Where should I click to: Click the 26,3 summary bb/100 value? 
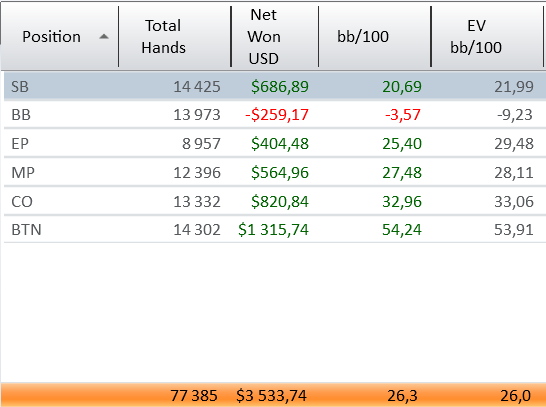coord(403,396)
